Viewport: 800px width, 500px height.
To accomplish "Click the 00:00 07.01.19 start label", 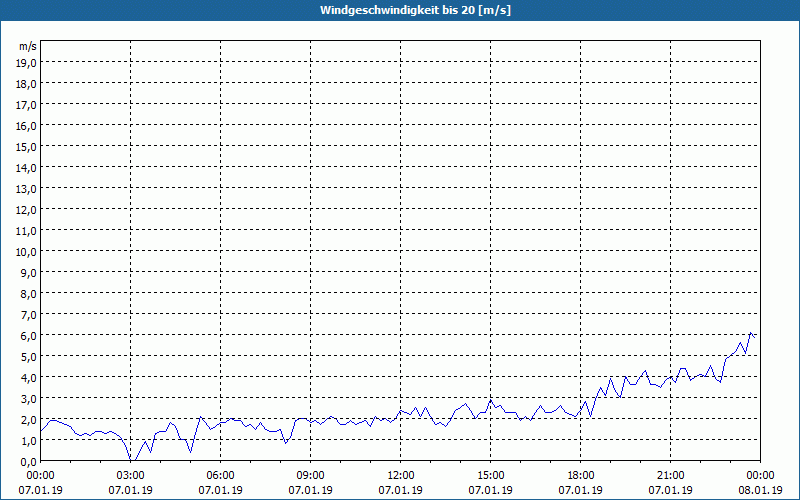I will click(x=40, y=482).
